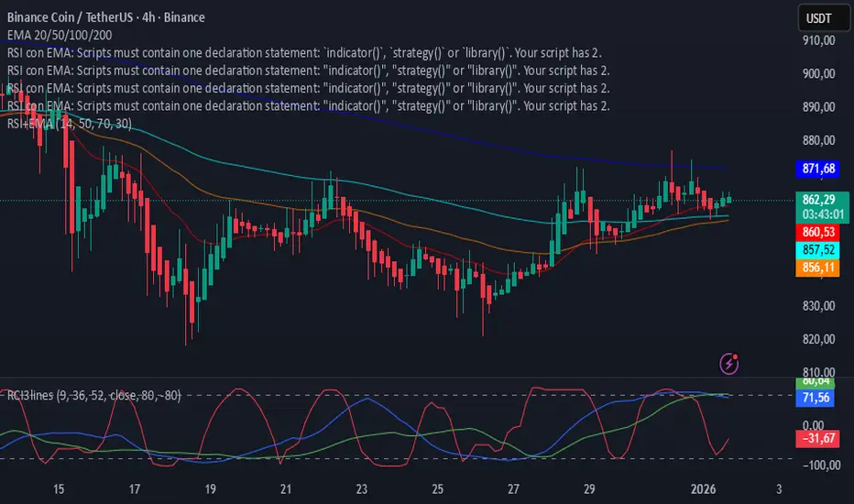Image resolution: width=854 pixels, height=504 pixels.
Task: Click the −100,00 RCI scale value
Action: (x=821, y=466)
